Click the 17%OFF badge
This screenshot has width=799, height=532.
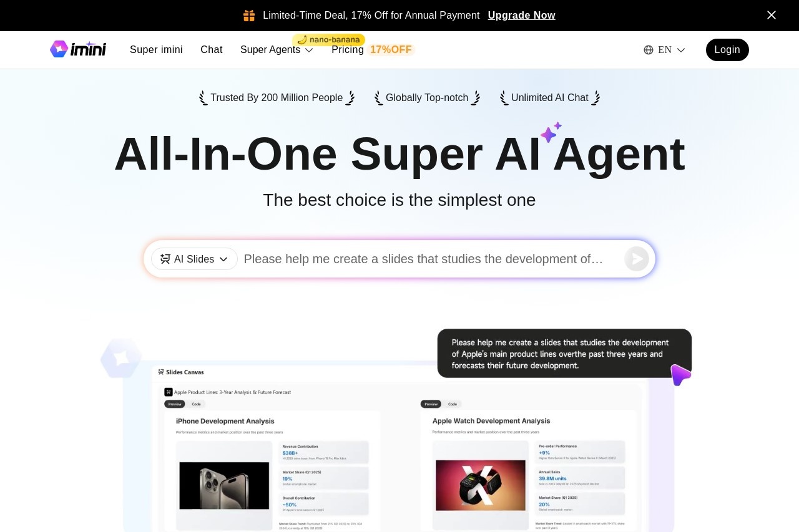click(x=391, y=50)
